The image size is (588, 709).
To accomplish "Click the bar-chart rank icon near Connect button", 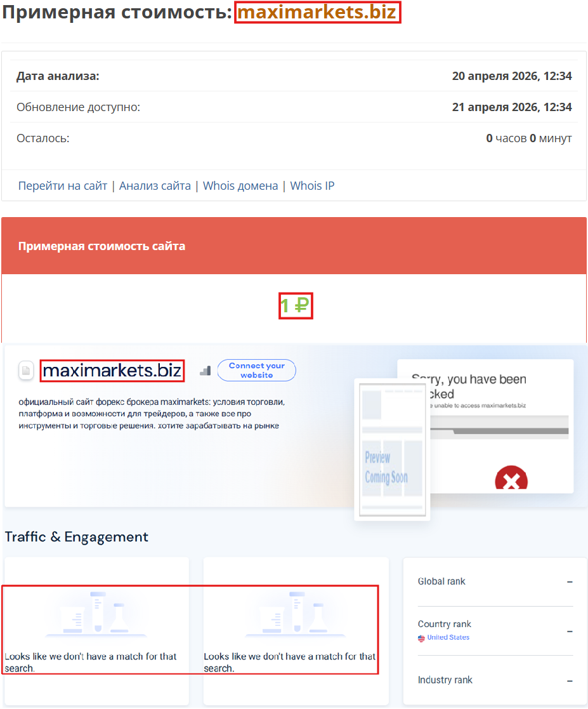I will click(206, 371).
